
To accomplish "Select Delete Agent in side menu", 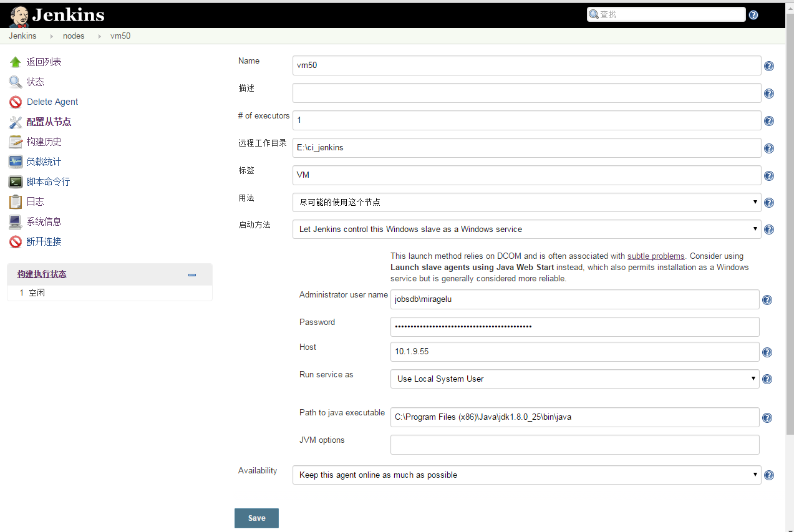I will (52, 102).
